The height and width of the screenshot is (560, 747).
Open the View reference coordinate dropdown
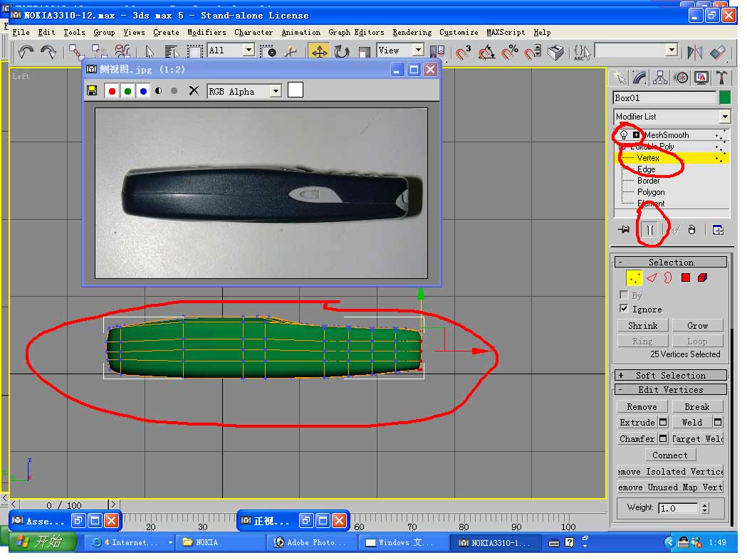pyautogui.click(x=418, y=50)
